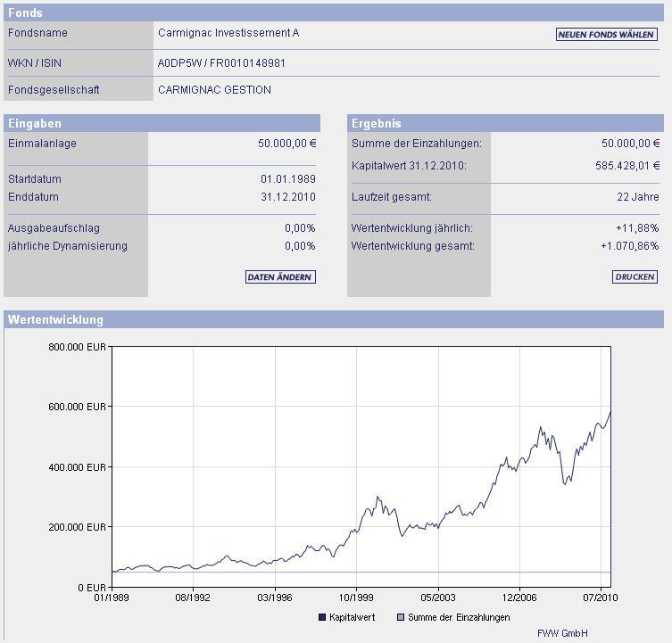
Task: Click the DRUCKEN button
Action: pos(635,276)
